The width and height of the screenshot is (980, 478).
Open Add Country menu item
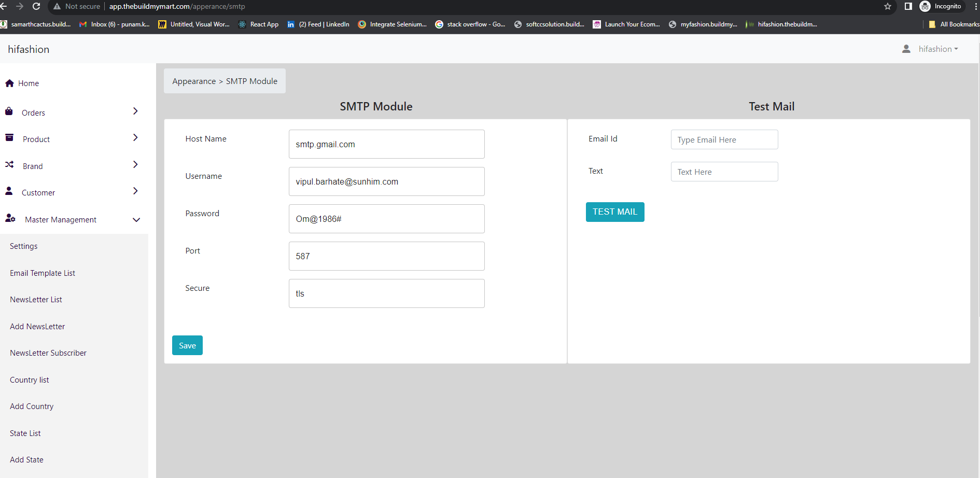(32, 406)
